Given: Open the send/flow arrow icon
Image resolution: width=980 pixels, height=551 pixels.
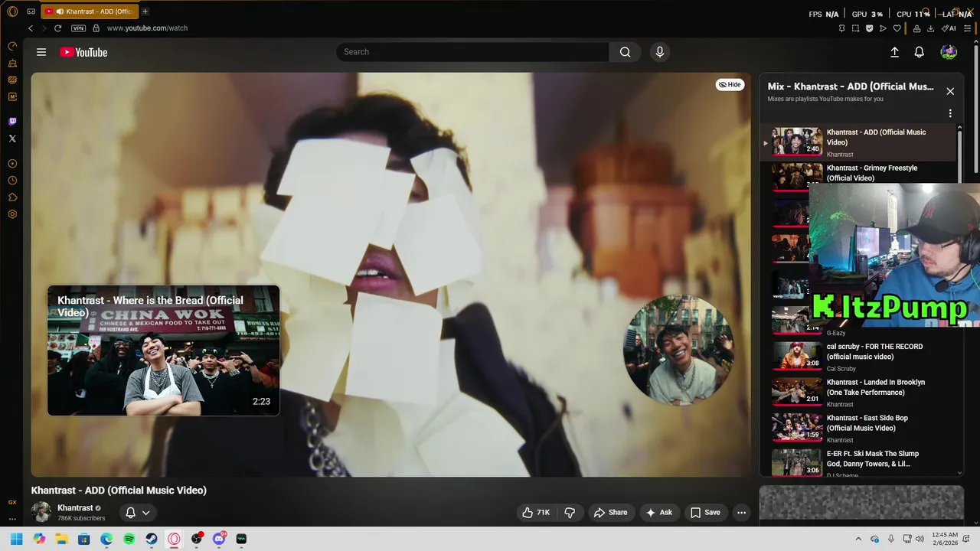Looking at the screenshot, I should (x=883, y=28).
